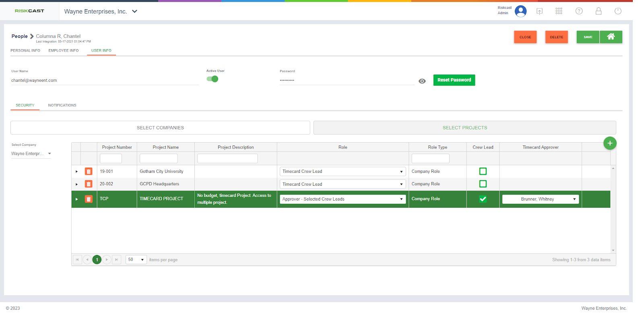Click the Password input field
Image resolution: width=644 pixels, height=315 pixels.
347,81
